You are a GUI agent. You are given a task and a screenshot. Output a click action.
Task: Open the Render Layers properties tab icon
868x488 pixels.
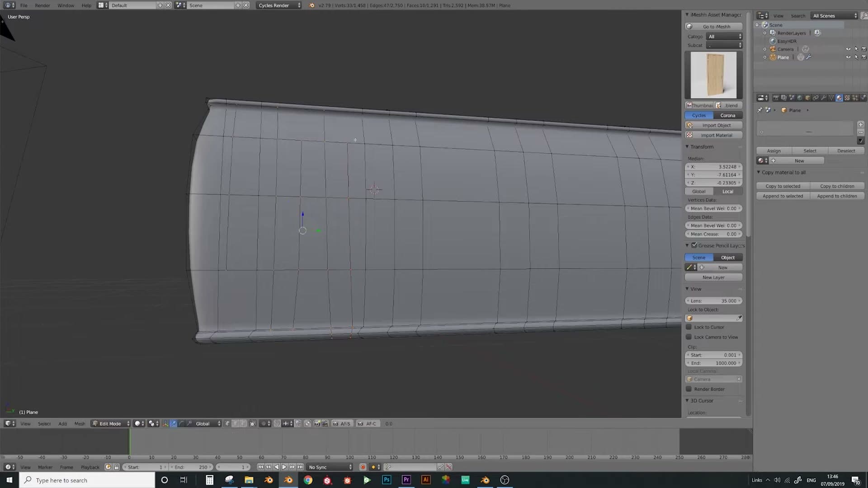pos(784,98)
